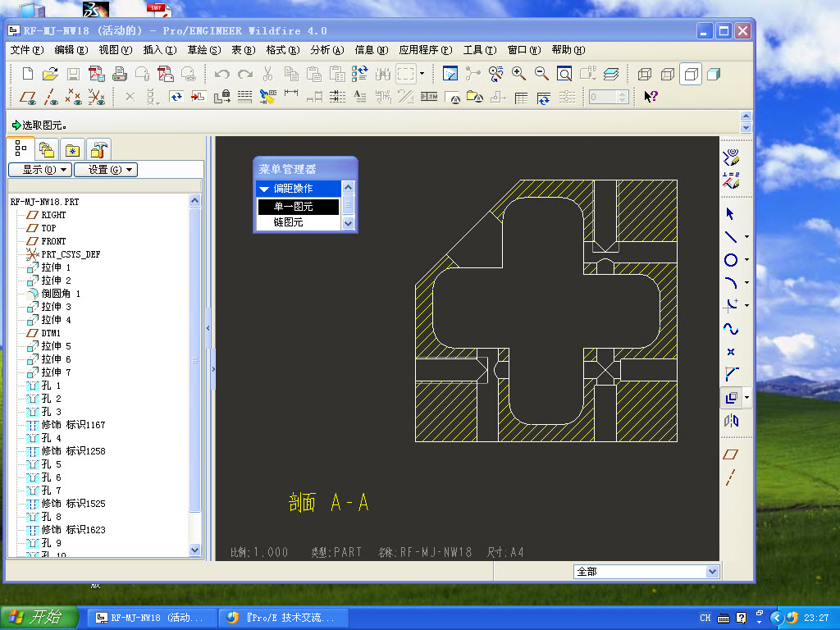Click the 开始 Start button
The width and height of the screenshot is (840, 630).
(39, 618)
